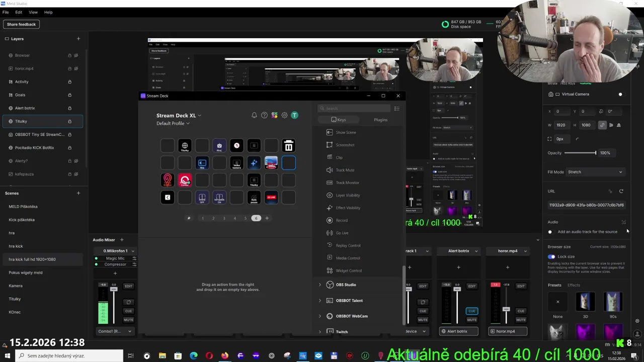The height and width of the screenshot is (362, 644).
Task: Toggle list view in action list
Action: pyautogui.click(x=396, y=109)
